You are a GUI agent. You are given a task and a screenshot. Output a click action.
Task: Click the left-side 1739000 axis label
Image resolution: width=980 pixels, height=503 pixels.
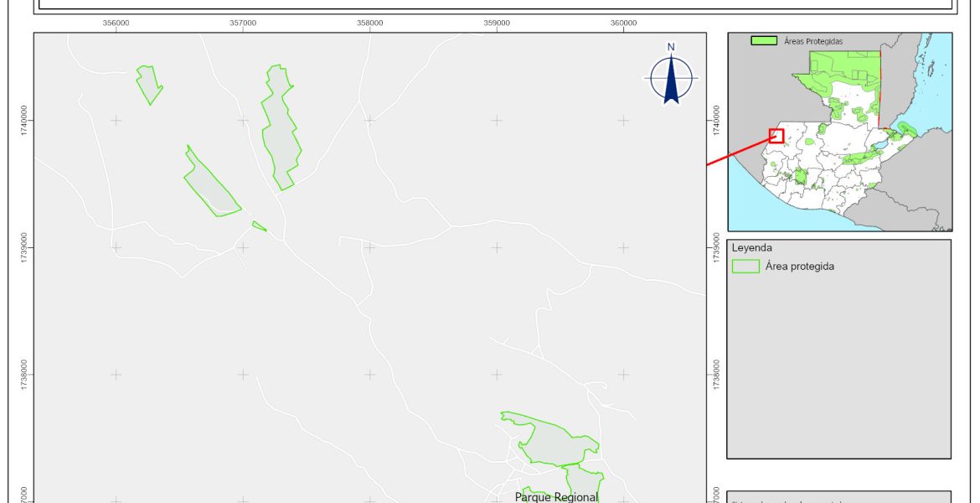23,247
